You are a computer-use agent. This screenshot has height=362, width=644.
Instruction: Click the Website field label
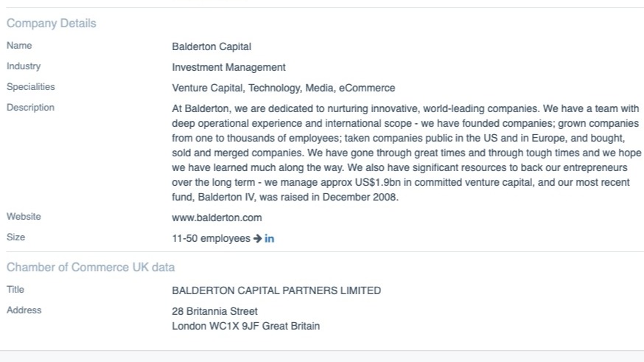pos(24,217)
